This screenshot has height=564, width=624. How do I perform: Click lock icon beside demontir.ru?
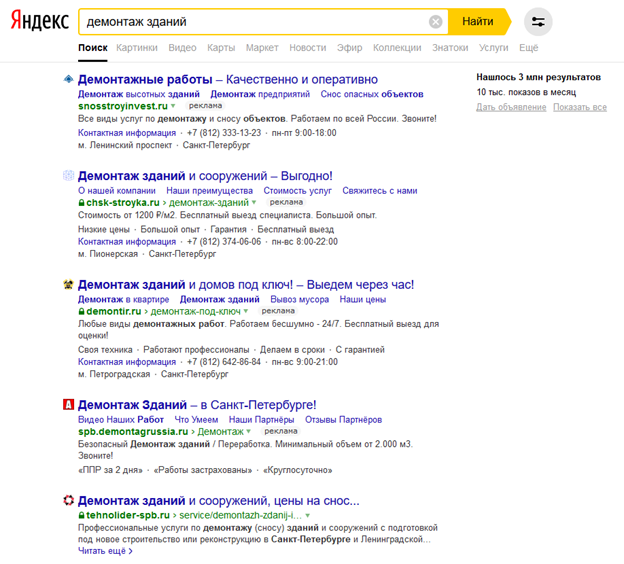pos(81,311)
